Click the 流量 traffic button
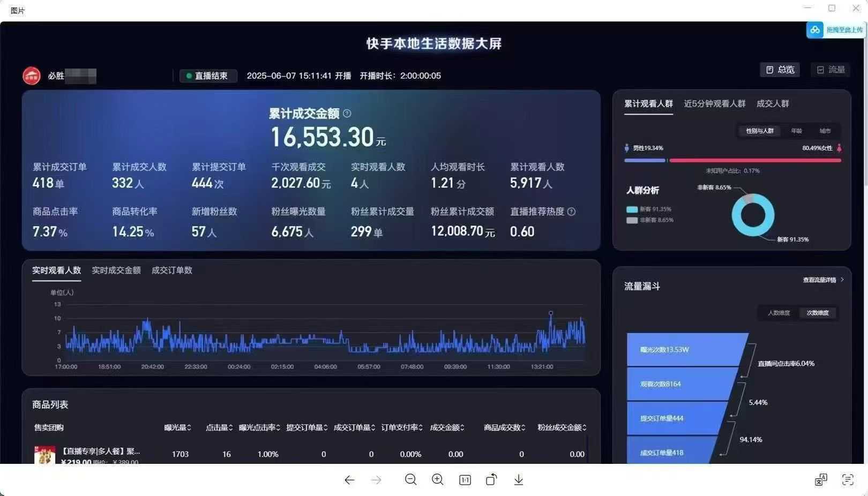Screen dimensions: 868x496 tap(830, 70)
